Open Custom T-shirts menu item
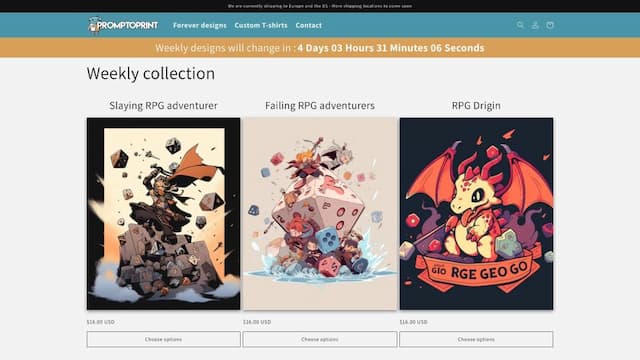Image resolution: width=640 pixels, height=360 pixels. tap(261, 25)
